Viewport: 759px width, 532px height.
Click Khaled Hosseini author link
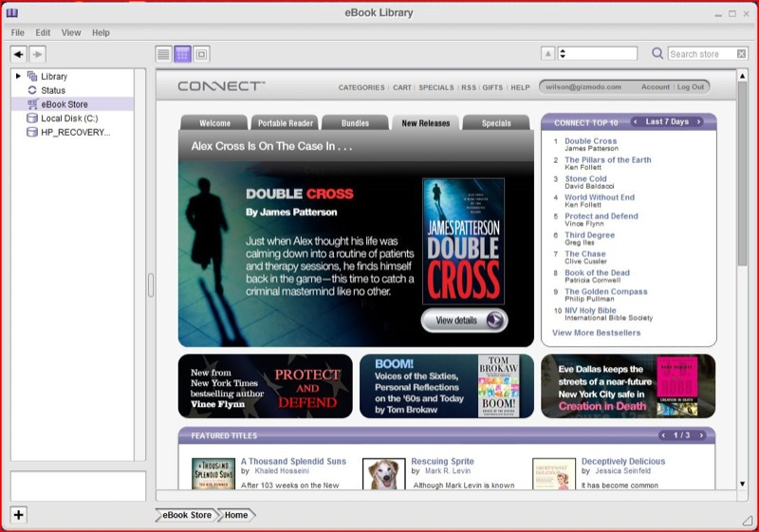coord(282,470)
